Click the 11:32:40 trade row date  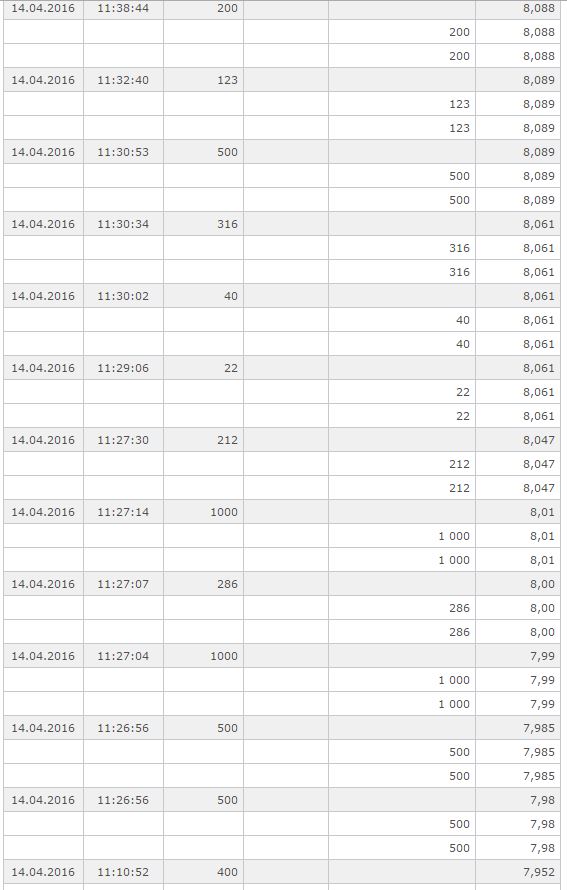point(43,80)
